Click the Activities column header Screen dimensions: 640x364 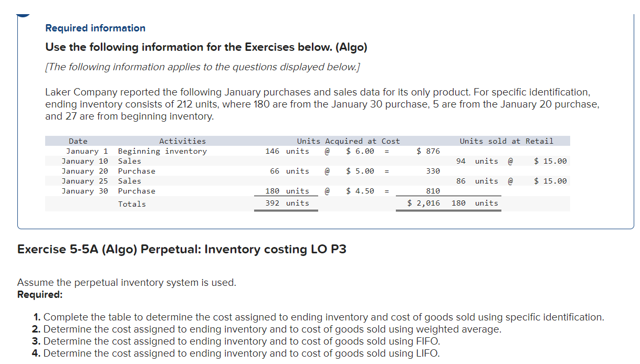coord(182,141)
